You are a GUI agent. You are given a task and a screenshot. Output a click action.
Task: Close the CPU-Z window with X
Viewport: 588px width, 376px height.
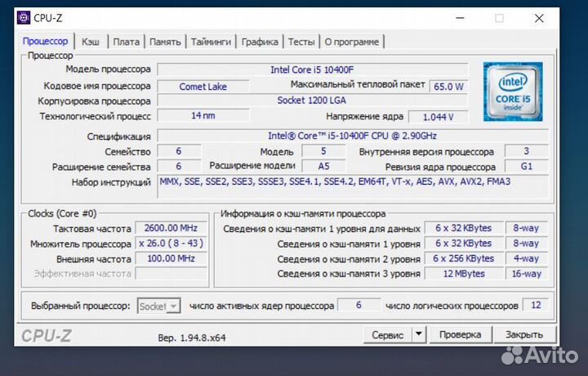(x=539, y=18)
